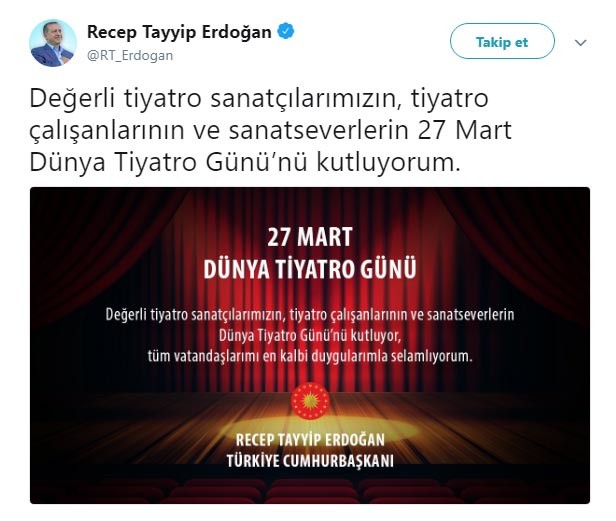The image size is (616, 521).
Task: Select the DÜNYA TİYATRO GÜNÜ title
Action: point(310,269)
